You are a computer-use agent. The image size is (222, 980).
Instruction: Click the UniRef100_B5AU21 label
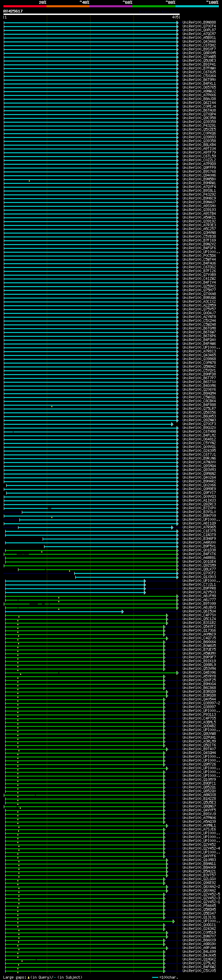(199, 871)
